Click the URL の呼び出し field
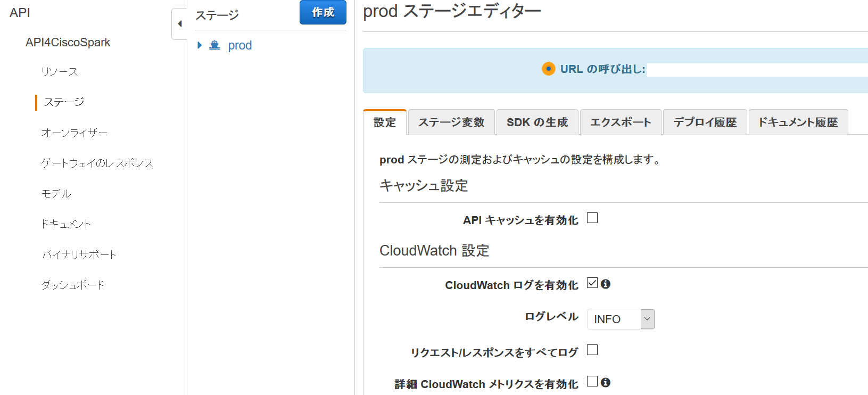 (757, 70)
